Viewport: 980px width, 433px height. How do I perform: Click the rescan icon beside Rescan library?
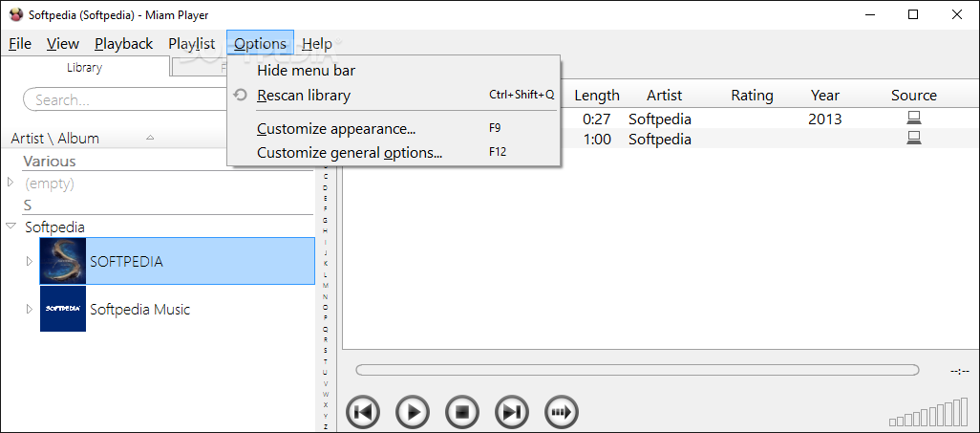[240, 96]
